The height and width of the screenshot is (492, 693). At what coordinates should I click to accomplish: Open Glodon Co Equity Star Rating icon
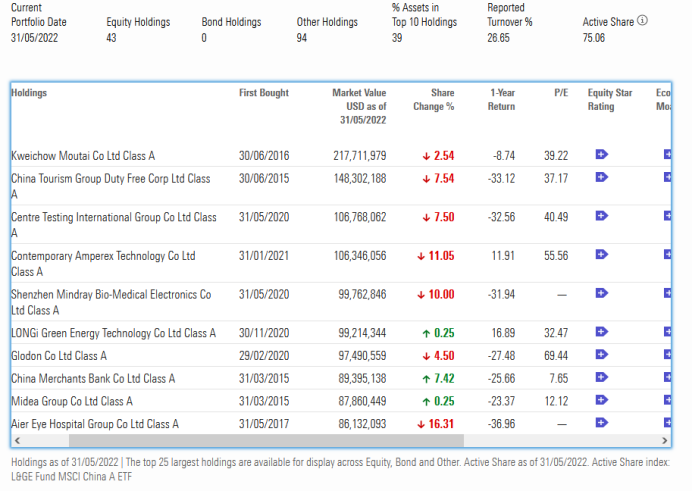(601, 355)
